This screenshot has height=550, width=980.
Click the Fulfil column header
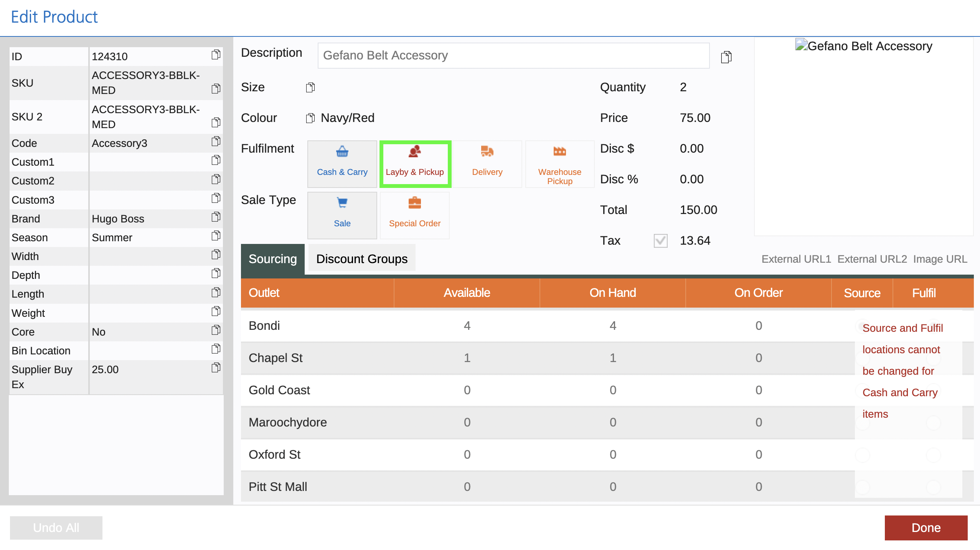pos(924,293)
